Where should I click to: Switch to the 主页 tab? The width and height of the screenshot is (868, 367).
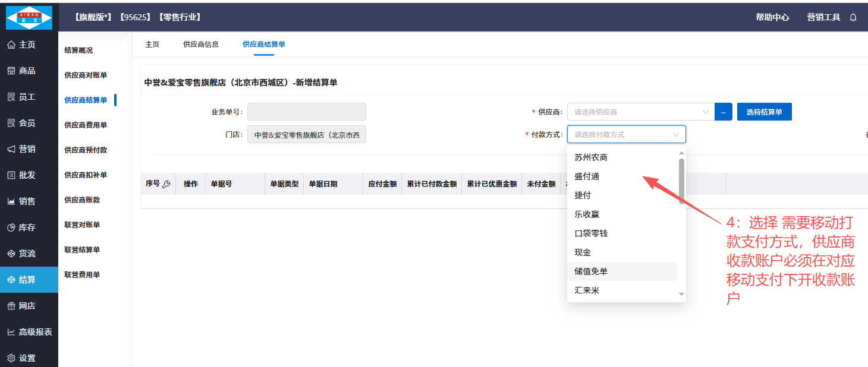click(152, 45)
